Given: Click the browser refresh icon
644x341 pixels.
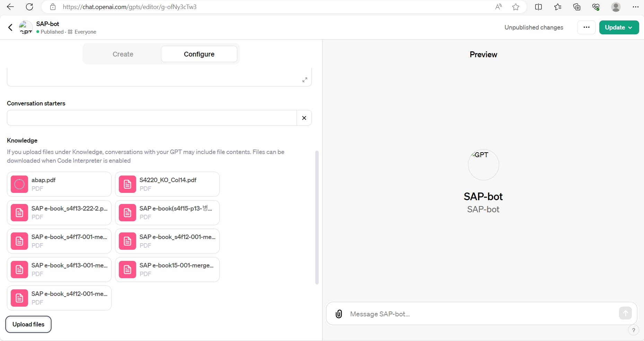Looking at the screenshot, I should click(x=30, y=7).
